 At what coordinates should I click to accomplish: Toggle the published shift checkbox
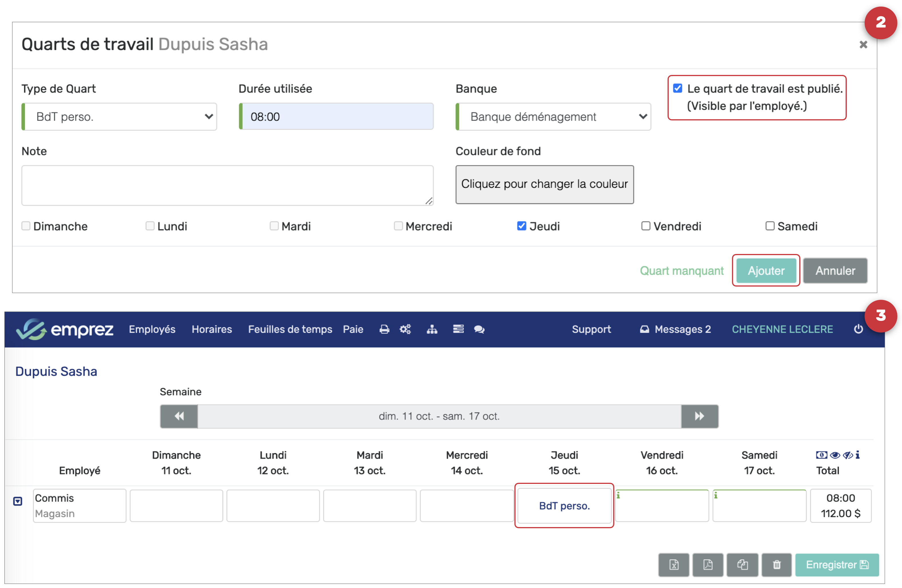(678, 89)
